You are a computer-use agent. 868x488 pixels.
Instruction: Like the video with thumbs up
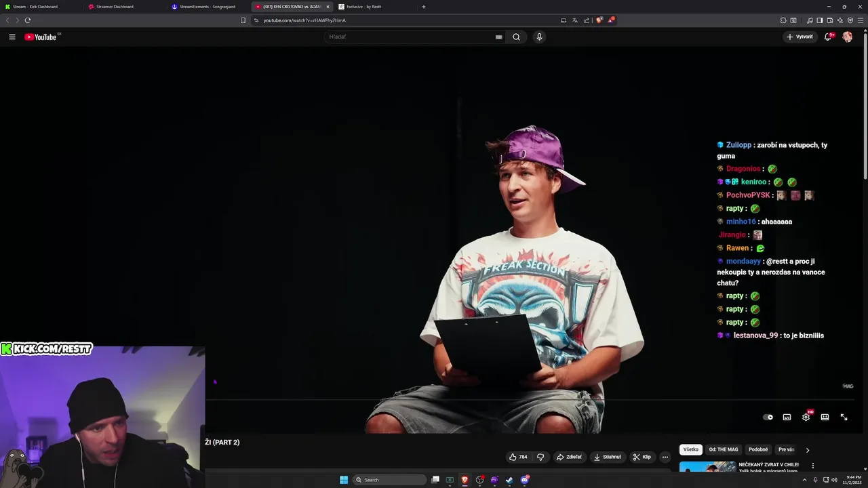519,457
